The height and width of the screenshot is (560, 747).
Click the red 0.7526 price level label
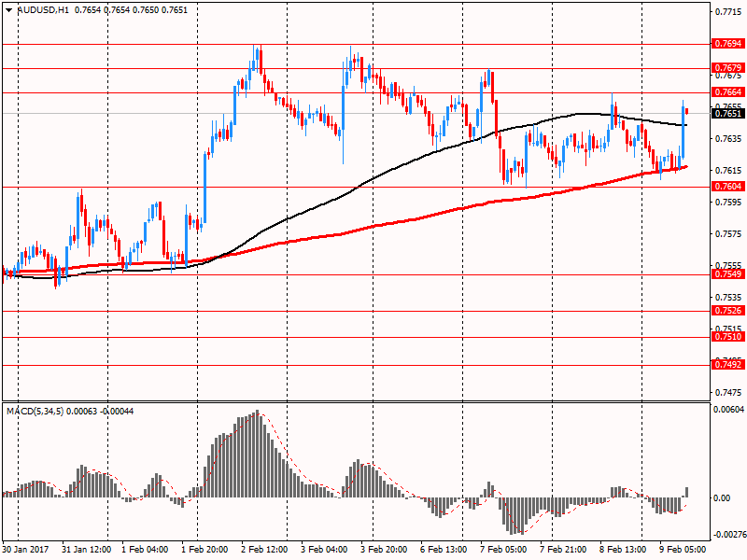pos(726,311)
